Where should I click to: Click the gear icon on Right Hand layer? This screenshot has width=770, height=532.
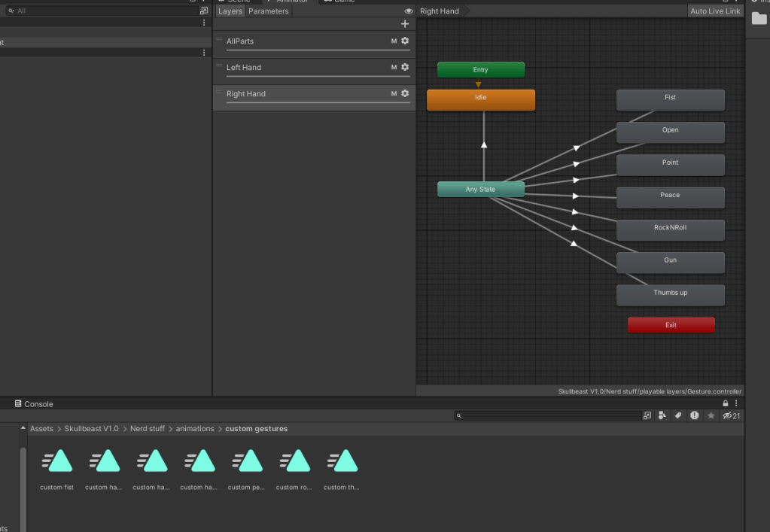[x=405, y=94]
